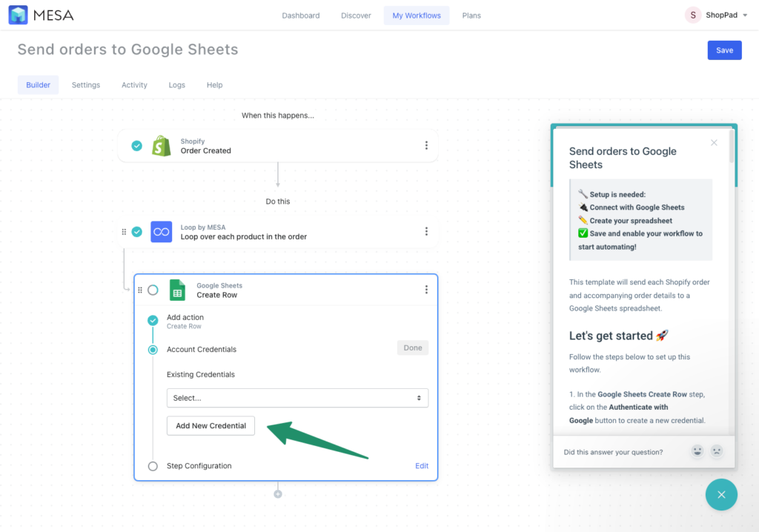Click the happy face feedback icon
Image resolution: width=759 pixels, height=532 pixels.
(x=697, y=451)
